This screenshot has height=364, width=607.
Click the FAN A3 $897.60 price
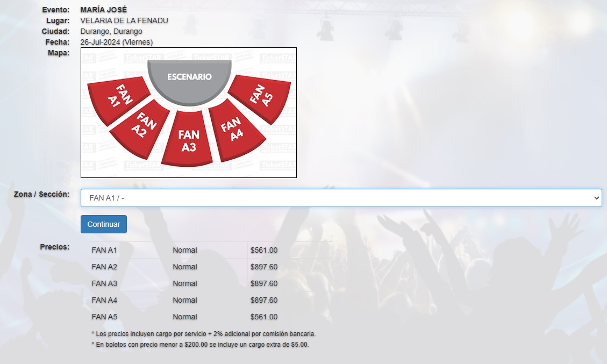(264, 283)
